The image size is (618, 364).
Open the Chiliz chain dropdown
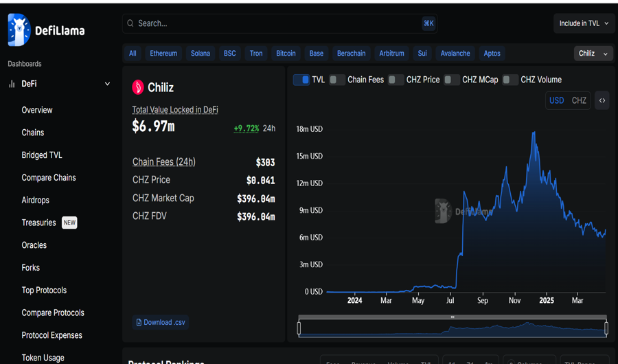(x=593, y=54)
